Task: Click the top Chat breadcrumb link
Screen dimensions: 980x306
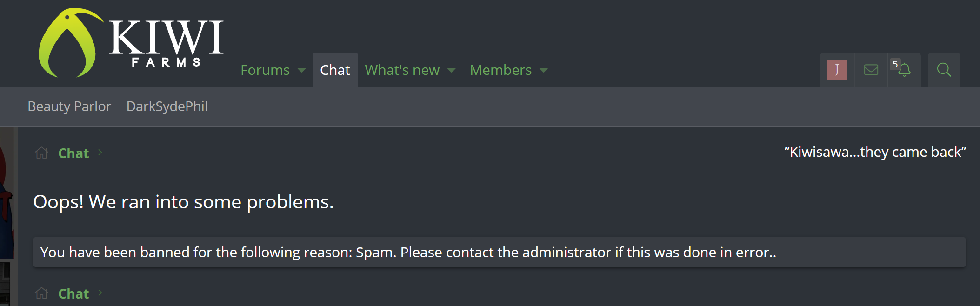Action: pos(73,153)
